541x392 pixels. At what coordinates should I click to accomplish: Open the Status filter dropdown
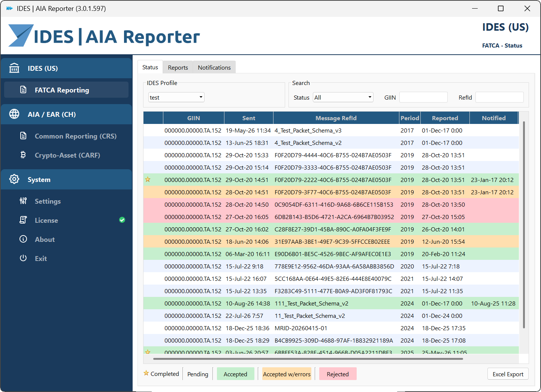coord(343,97)
